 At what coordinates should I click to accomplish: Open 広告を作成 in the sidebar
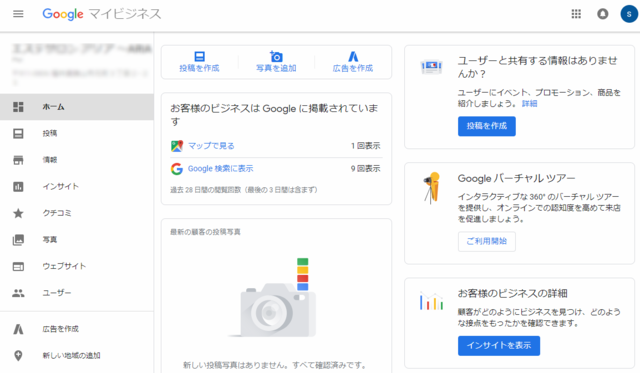click(x=77, y=329)
